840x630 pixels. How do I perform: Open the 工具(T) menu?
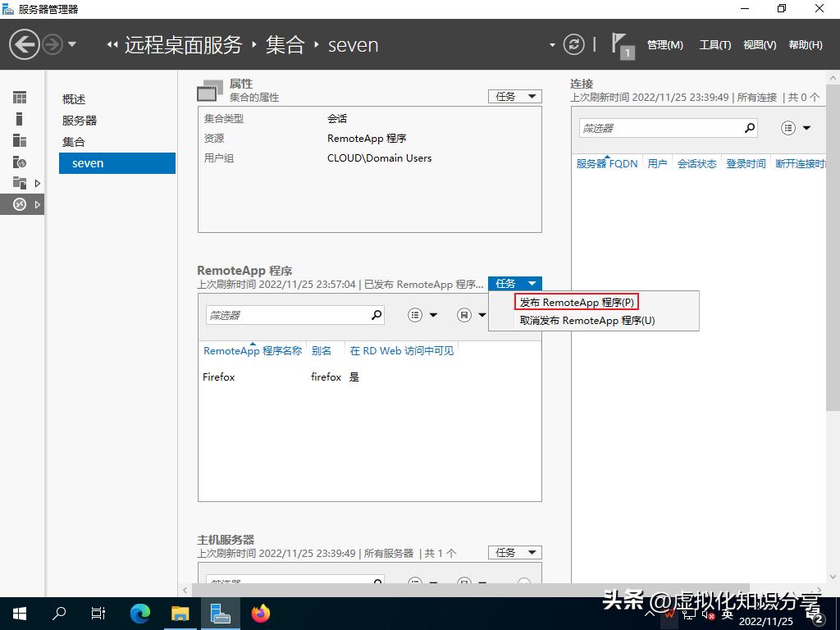[714, 45]
